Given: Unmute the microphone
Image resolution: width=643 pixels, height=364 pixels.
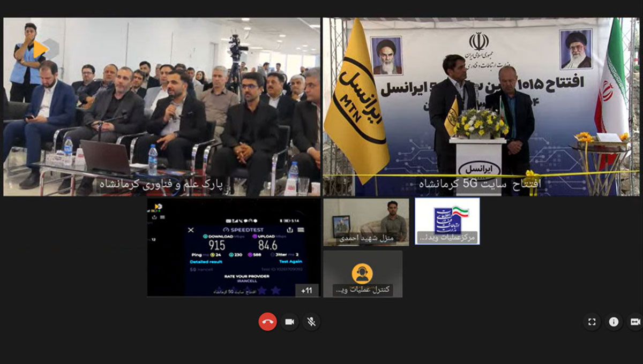Looking at the screenshot, I should point(311,321).
